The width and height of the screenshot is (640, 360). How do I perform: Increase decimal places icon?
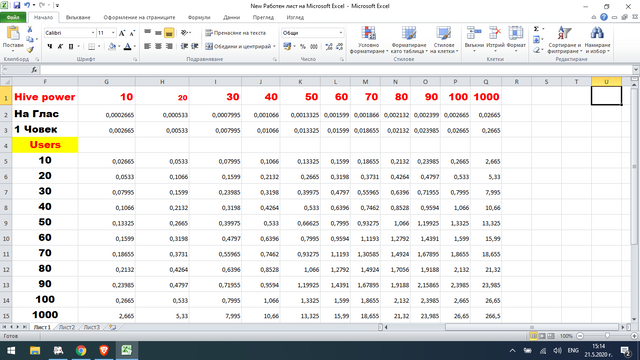coord(329,47)
